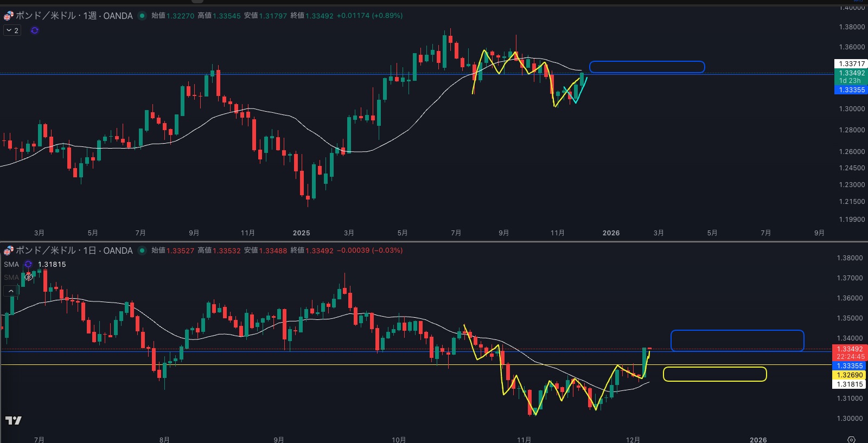This screenshot has width=868, height=443.
Task: Click the TradingView logo on daily chart
Action: (14, 420)
